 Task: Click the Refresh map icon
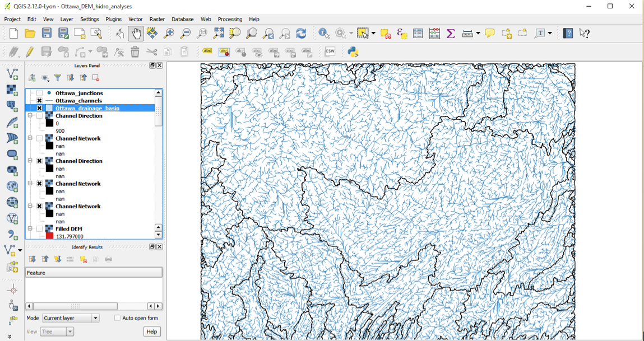pyautogui.click(x=302, y=34)
